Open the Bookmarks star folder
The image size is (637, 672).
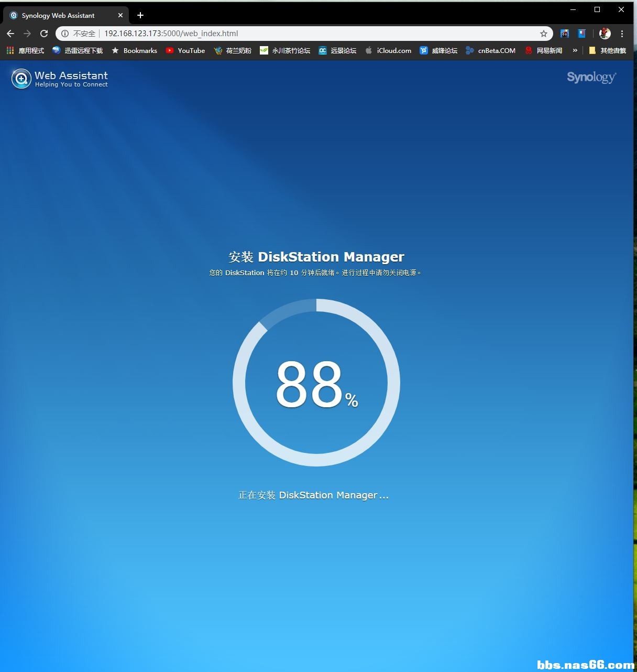134,50
